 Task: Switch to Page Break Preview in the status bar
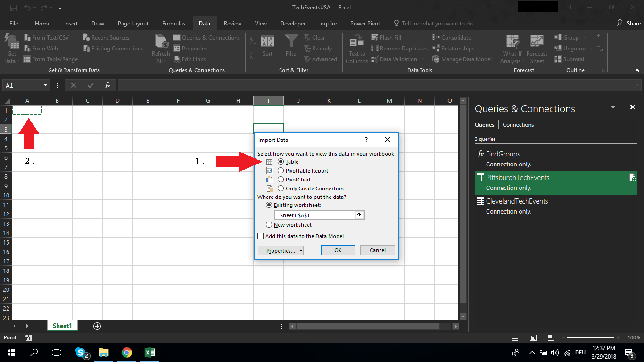(550, 338)
